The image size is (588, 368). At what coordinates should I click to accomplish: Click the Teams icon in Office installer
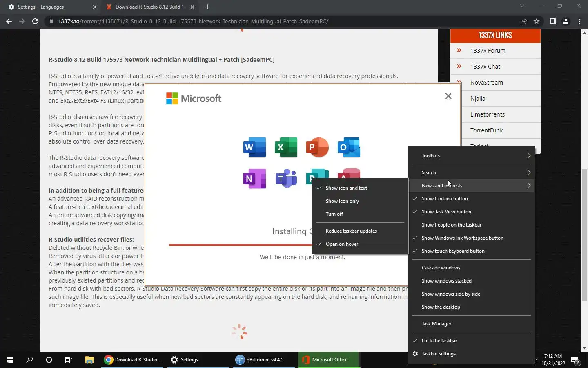pos(286,179)
